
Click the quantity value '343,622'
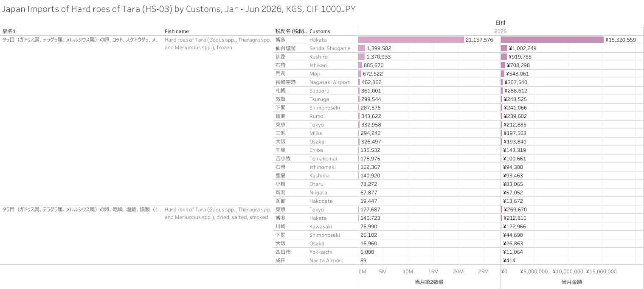tap(371, 116)
